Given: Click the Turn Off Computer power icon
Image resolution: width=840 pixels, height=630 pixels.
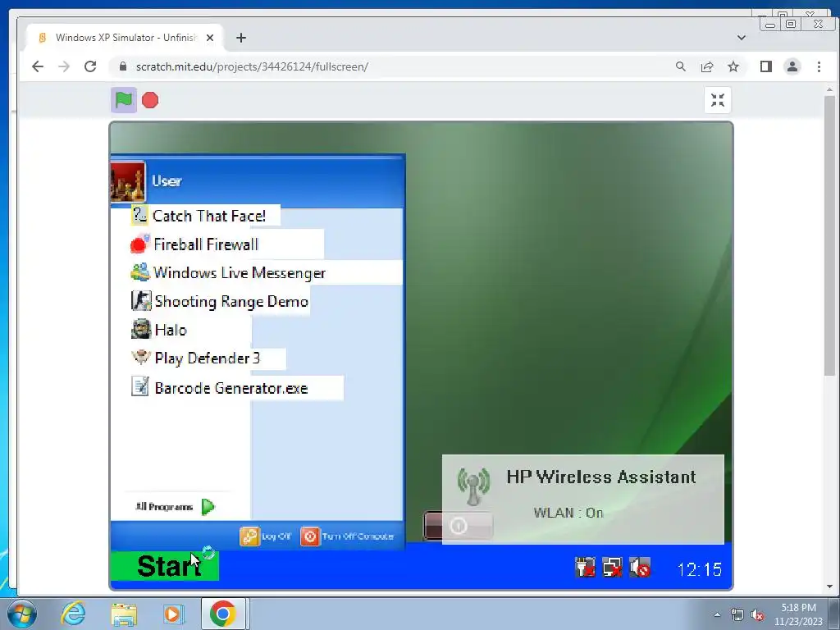Looking at the screenshot, I should click(x=309, y=536).
